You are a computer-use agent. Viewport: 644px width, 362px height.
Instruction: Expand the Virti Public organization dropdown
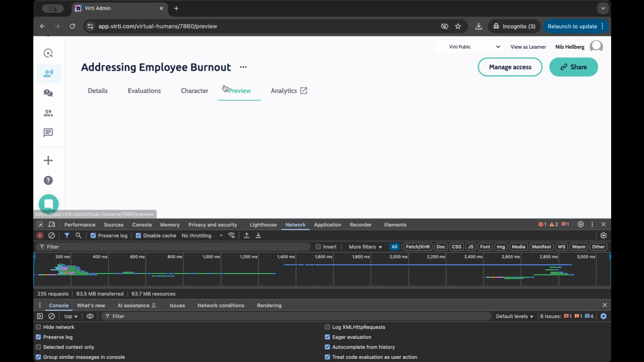(469, 47)
